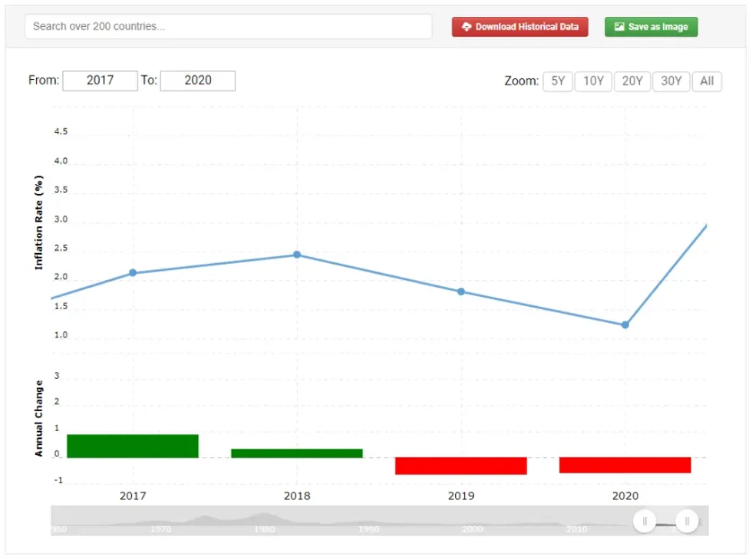The height and width of the screenshot is (560, 752).
Task: Click the From year field
Action: coord(100,81)
